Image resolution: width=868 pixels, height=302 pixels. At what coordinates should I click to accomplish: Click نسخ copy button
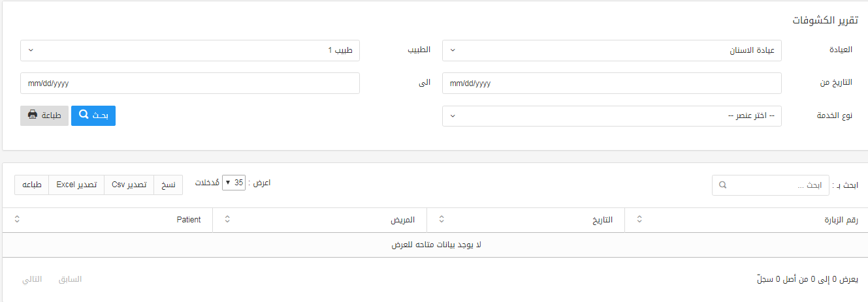pos(169,185)
